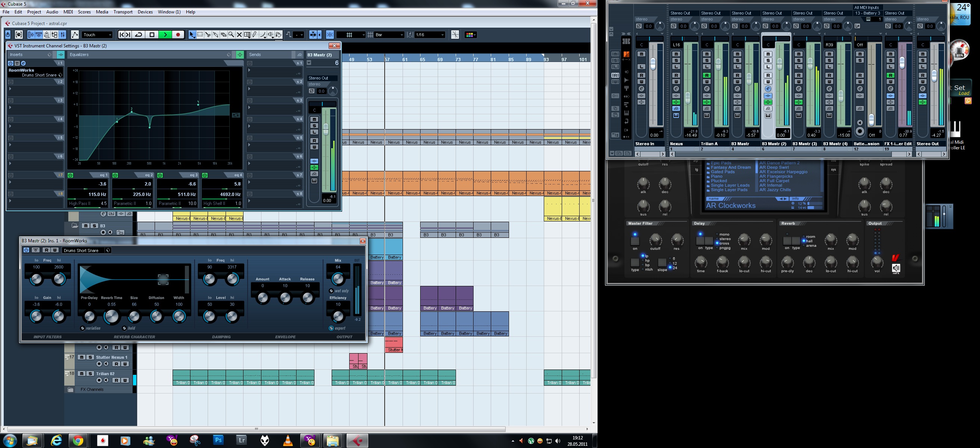Activate the Constrain Delay Compensation power button

[x=8, y=35]
